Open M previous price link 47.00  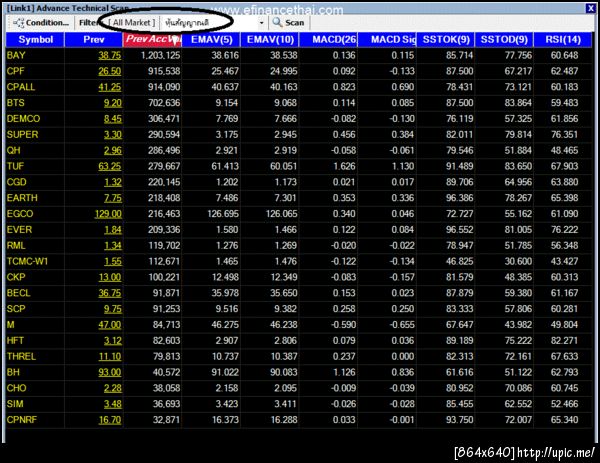coord(110,325)
